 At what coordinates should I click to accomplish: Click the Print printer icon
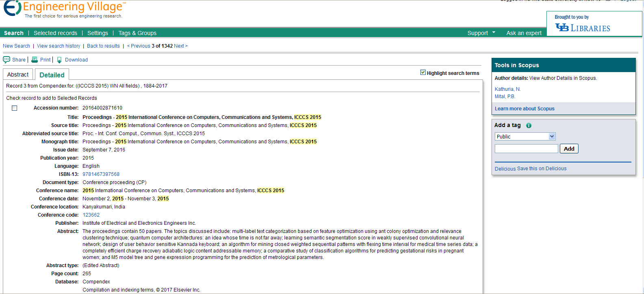pyautogui.click(x=35, y=60)
